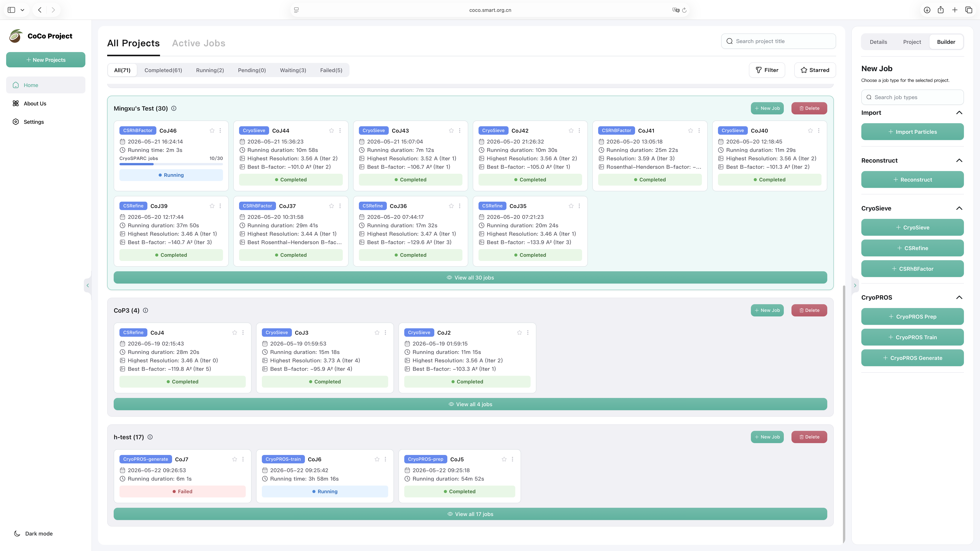This screenshot has height=551, width=980.
Task: Show info for Mingxu's Test project
Action: 174,108
